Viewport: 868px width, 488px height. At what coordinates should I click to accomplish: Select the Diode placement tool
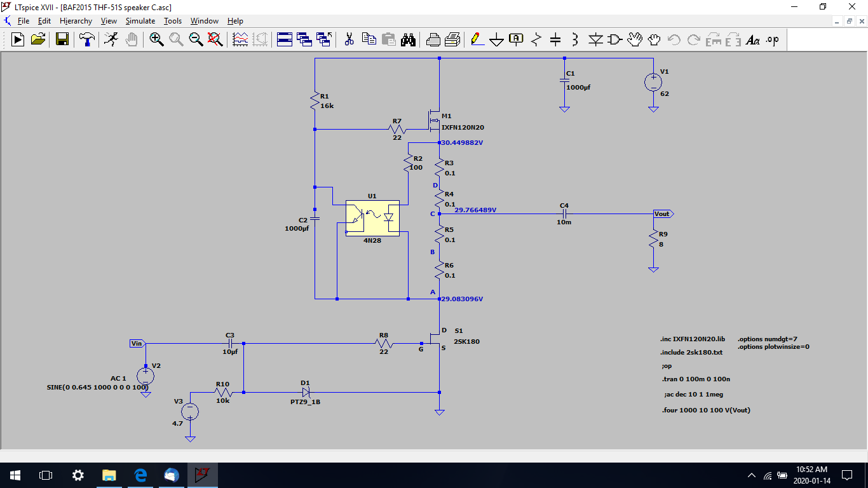[x=595, y=39]
